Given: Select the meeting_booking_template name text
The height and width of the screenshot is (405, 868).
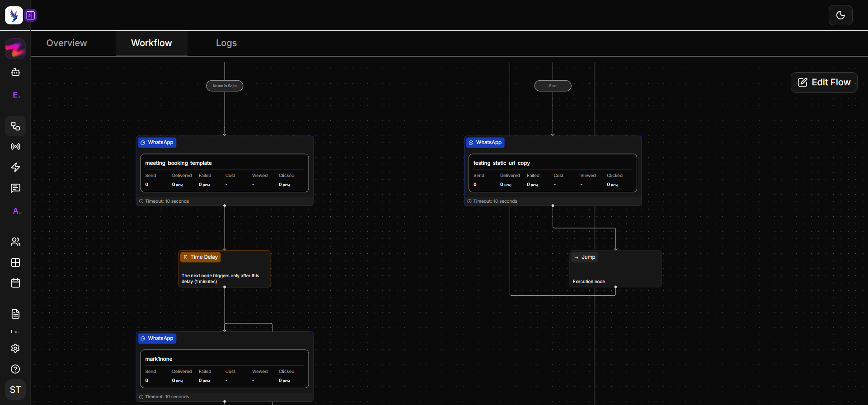Looking at the screenshot, I should point(178,163).
